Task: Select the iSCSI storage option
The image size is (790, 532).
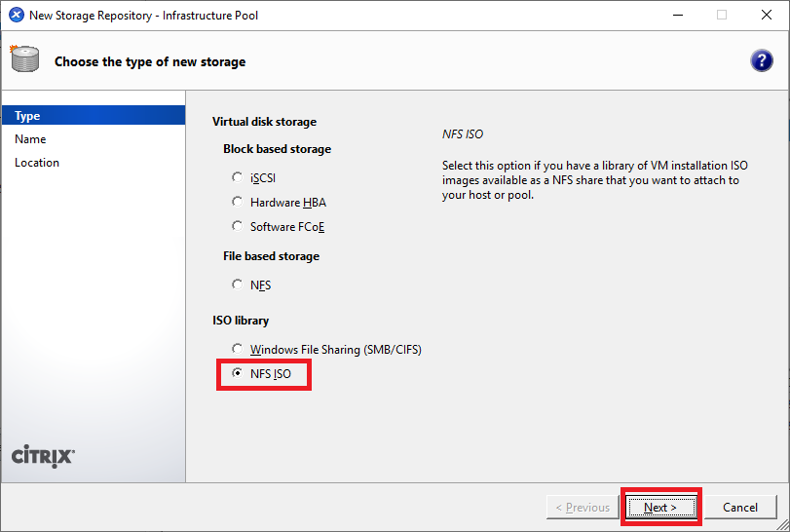Action: [x=237, y=178]
